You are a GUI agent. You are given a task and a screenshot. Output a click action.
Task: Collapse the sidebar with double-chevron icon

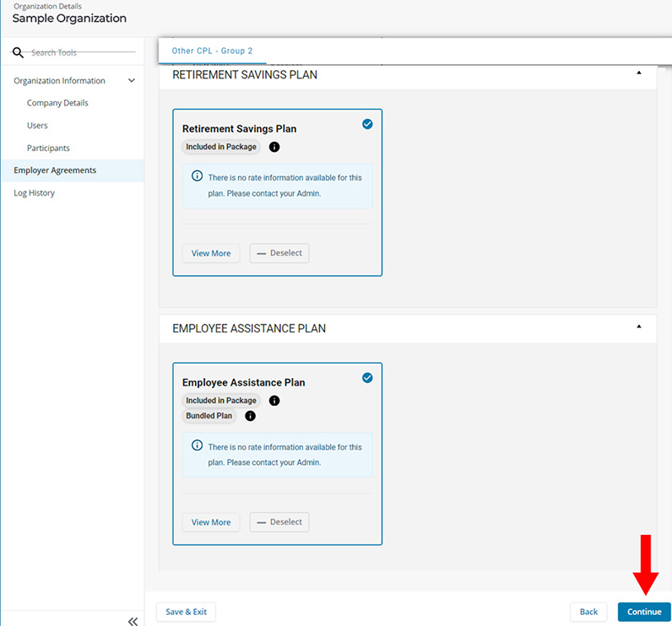coord(133,621)
